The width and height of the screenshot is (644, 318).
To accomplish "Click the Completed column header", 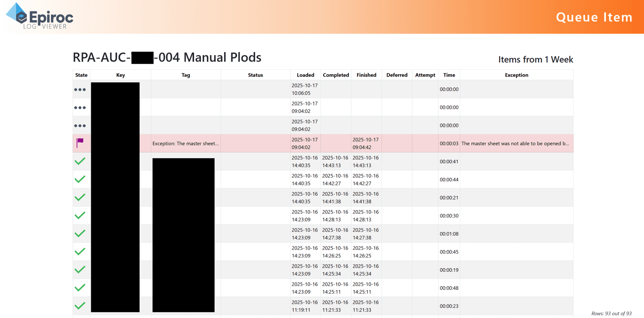I will [336, 75].
